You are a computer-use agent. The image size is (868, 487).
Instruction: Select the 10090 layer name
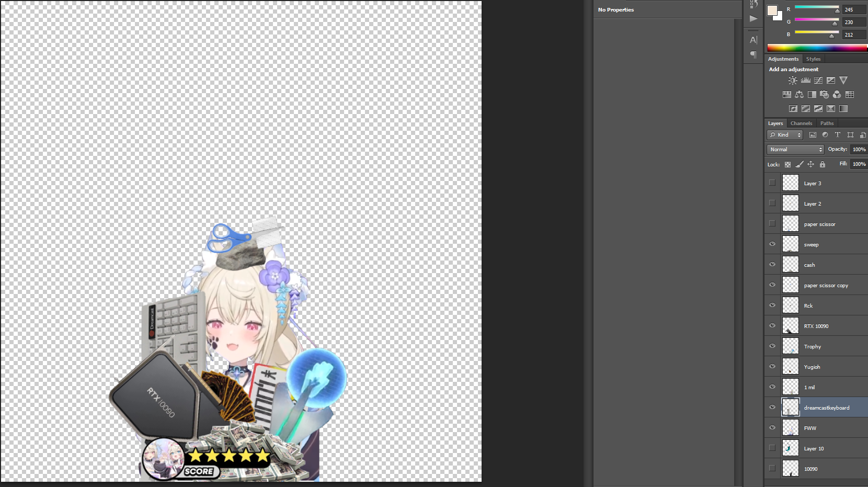point(810,469)
